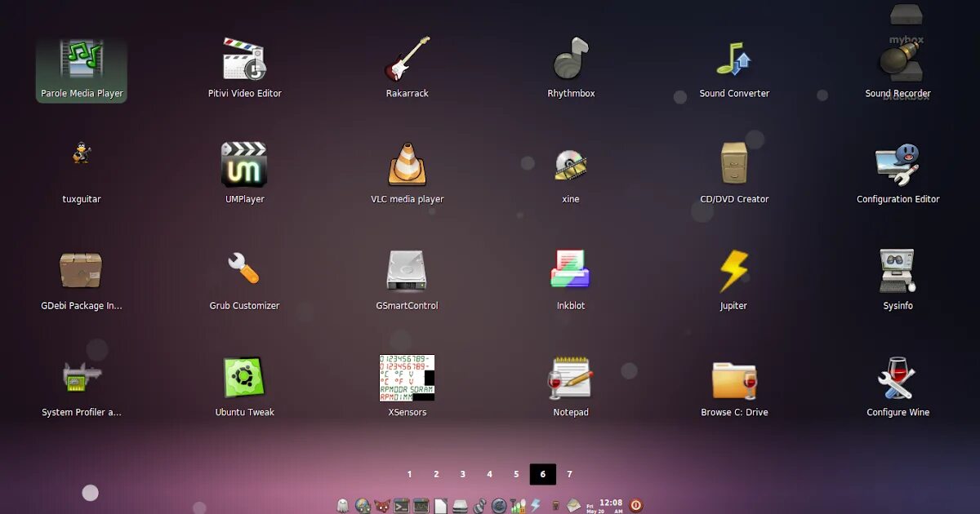Launch Jupiter power app
Image resolution: width=980 pixels, height=514 pixels.
pos(734,281)
